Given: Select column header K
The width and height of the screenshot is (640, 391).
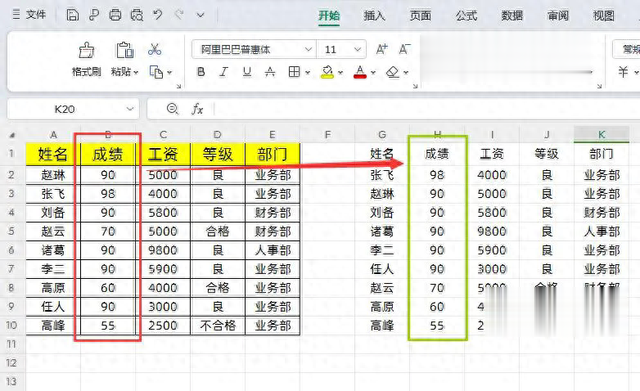Looking at the screenshot, I should tap(601, 135).
